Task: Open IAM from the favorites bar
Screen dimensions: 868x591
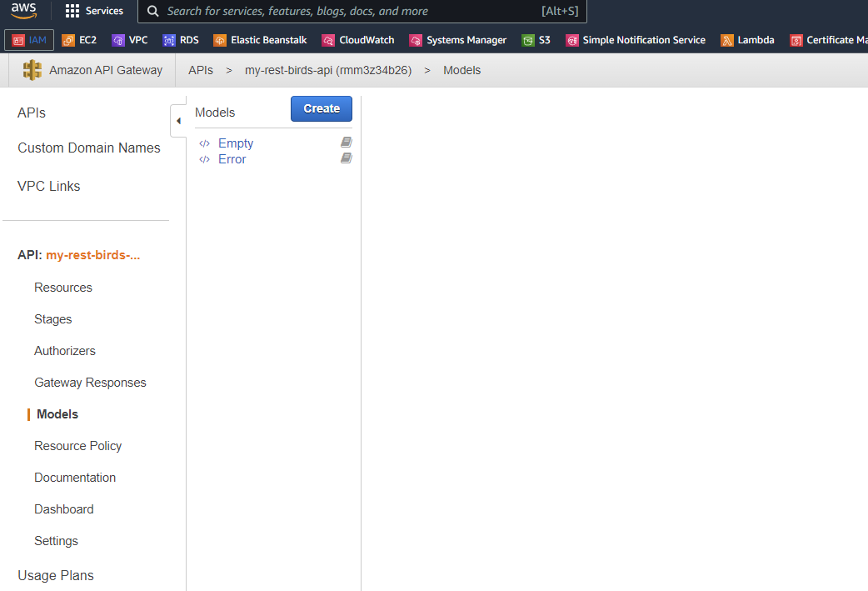Action: pos(29,40)
